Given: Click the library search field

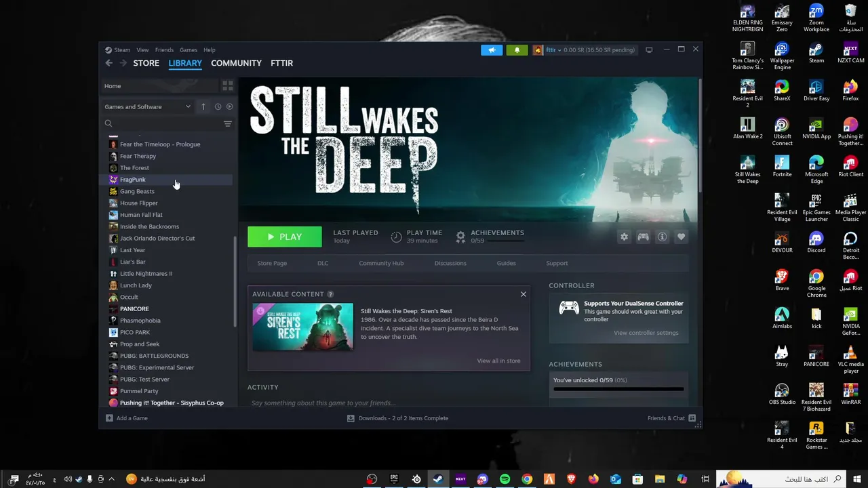Looking at the screenshot, I should pos(167,123).
